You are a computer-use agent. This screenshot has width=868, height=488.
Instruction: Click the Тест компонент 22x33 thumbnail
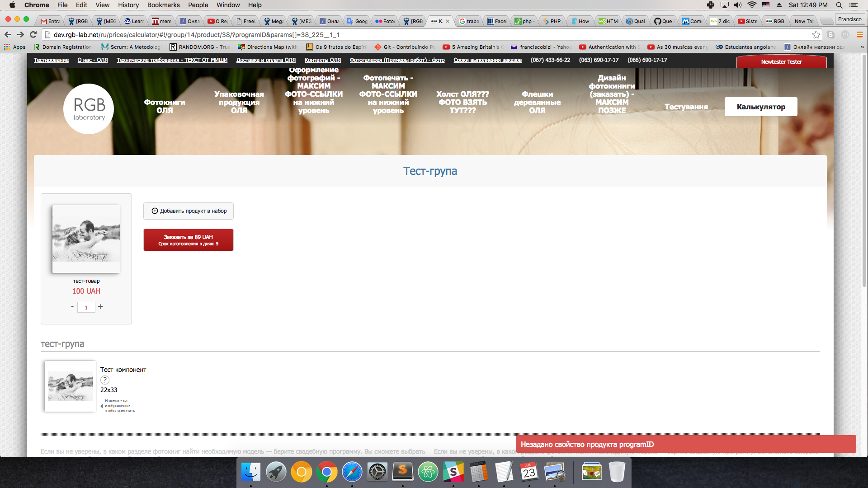point(71,386)
